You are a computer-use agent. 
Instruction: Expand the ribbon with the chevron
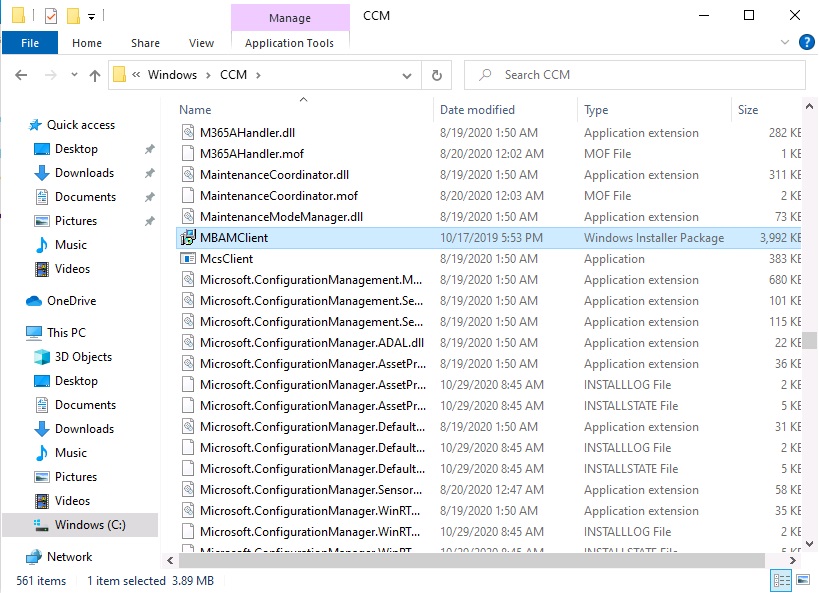click(x=785, y=42)
